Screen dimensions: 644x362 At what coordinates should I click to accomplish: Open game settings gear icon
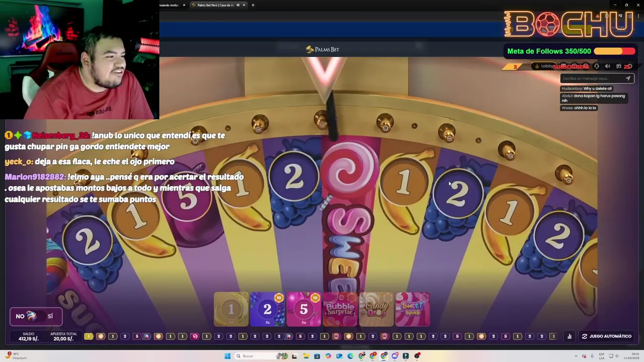(x=629, y=66)
